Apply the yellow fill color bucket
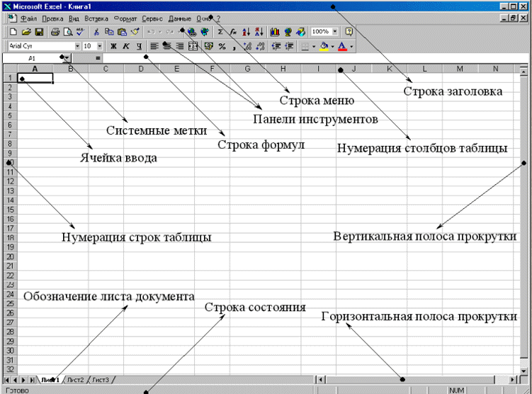The height and width of the screenshot is (394, 532). click(x=324, y=46)
